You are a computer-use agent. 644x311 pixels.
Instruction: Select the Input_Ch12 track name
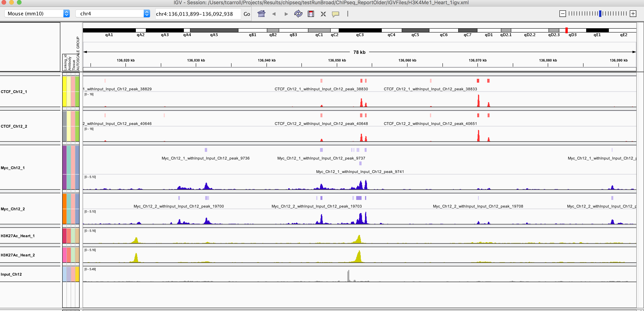pos(11,274)
